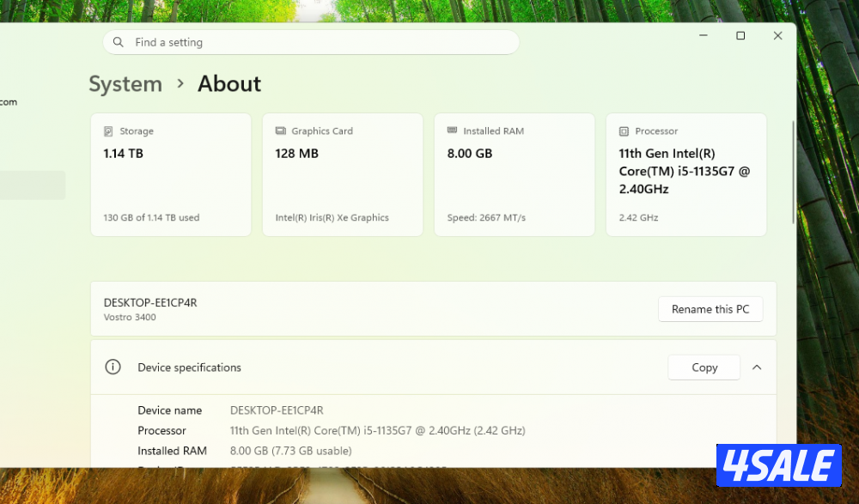Maximize the Settings window
859x504 pixels.
[740, 36]
